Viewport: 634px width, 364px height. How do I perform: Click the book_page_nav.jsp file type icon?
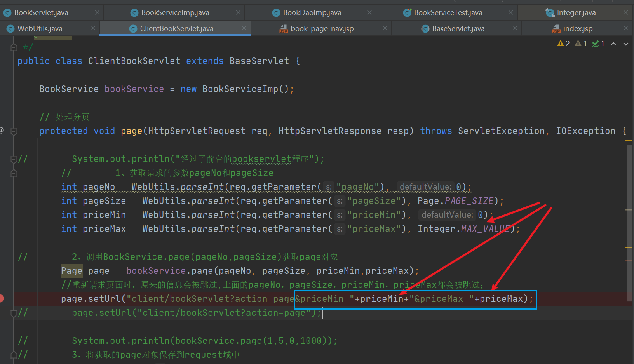284,29
